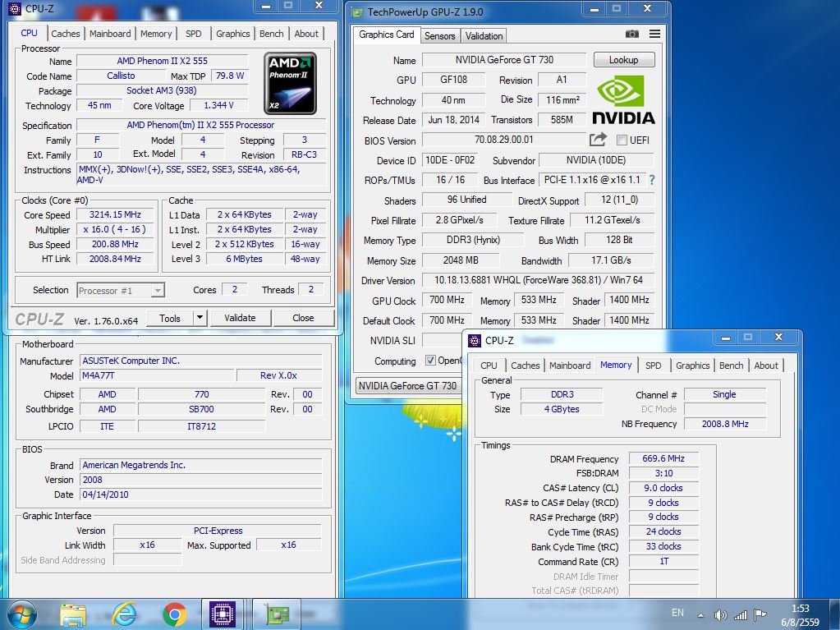Click the AMD Phenom II processor logo
This screenshot has width=840, height=630.
point(290,83)
